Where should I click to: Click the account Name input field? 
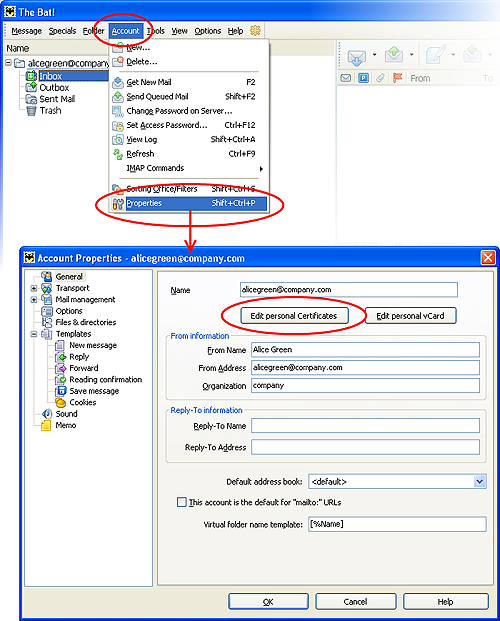[349, 290]
